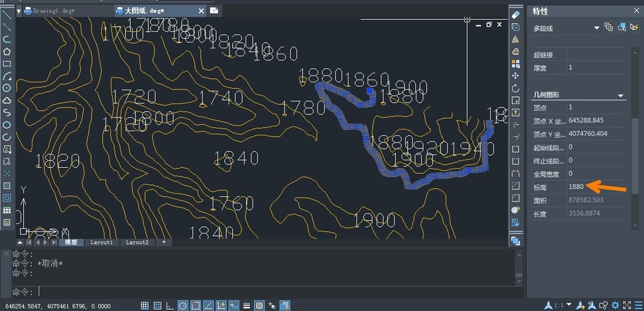Select the Mirror tool
The image size is (644, 311).
(x=515, y=39)
